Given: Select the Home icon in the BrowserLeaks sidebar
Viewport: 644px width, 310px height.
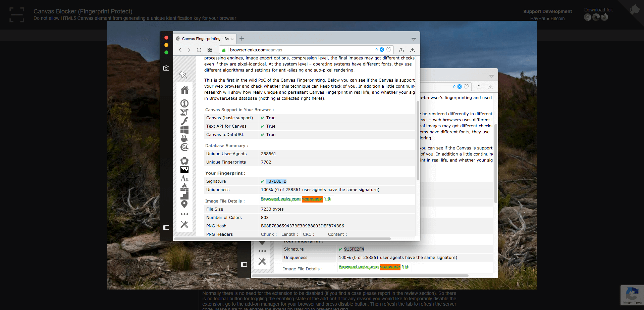Looking at the screenshot, I should click(x=184, y=90).
